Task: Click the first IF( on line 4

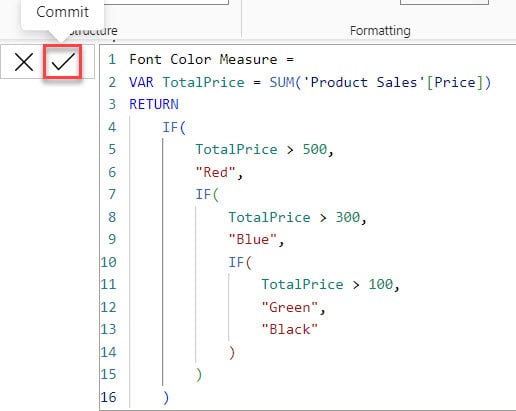Action: coord(174,127)
